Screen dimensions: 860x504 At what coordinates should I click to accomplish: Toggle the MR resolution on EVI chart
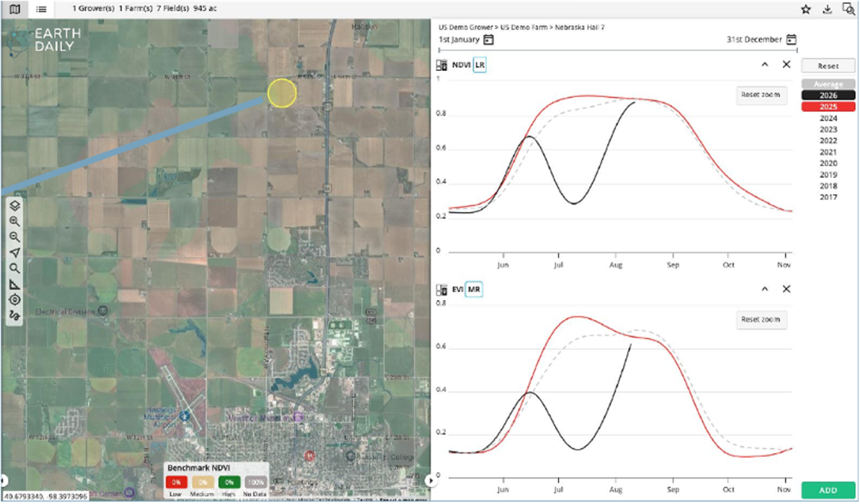474,289
